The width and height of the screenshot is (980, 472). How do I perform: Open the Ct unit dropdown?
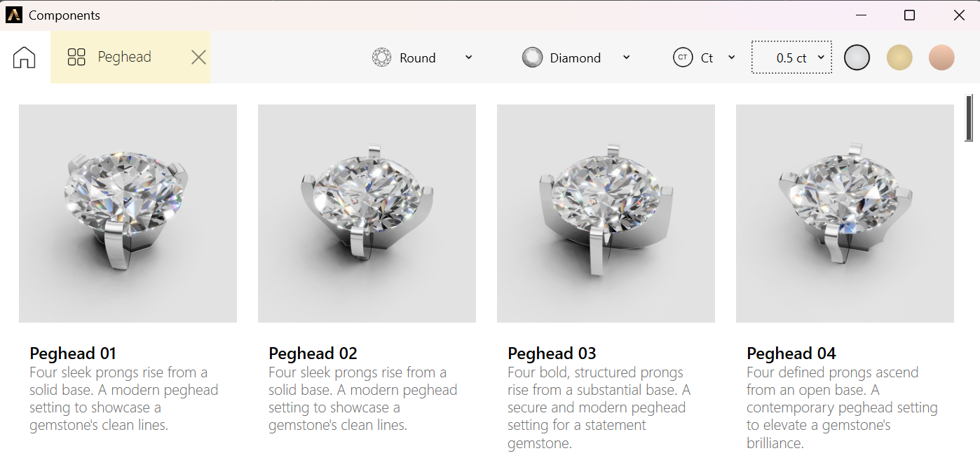pyautogui.click(x=732, y=58)
